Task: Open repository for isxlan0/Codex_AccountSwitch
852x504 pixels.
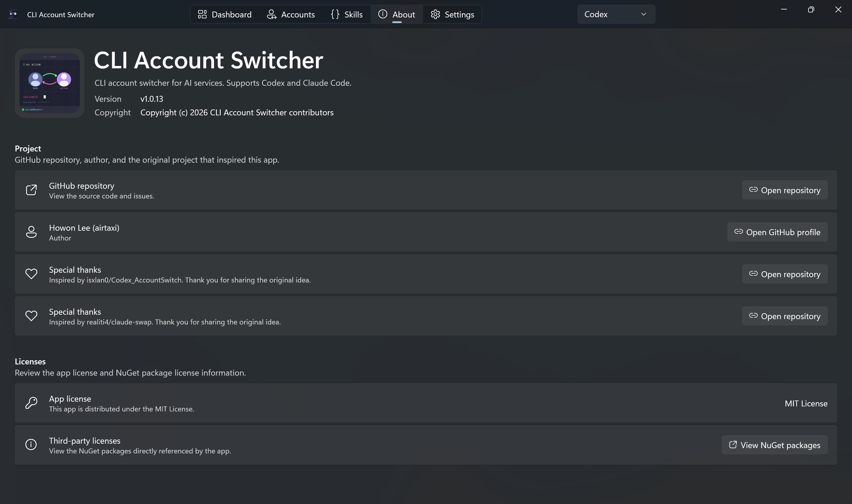Action: [x=785, y=274]
